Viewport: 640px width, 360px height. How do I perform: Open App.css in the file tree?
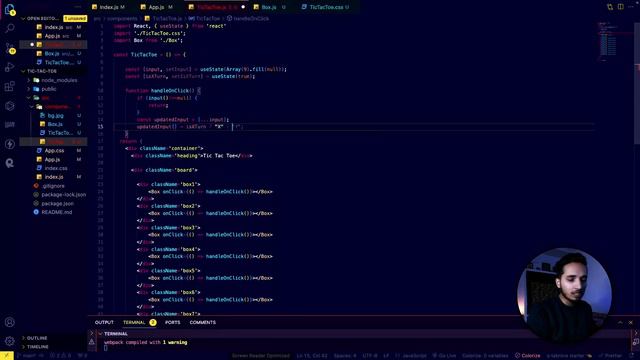click(x=54, y=151)
